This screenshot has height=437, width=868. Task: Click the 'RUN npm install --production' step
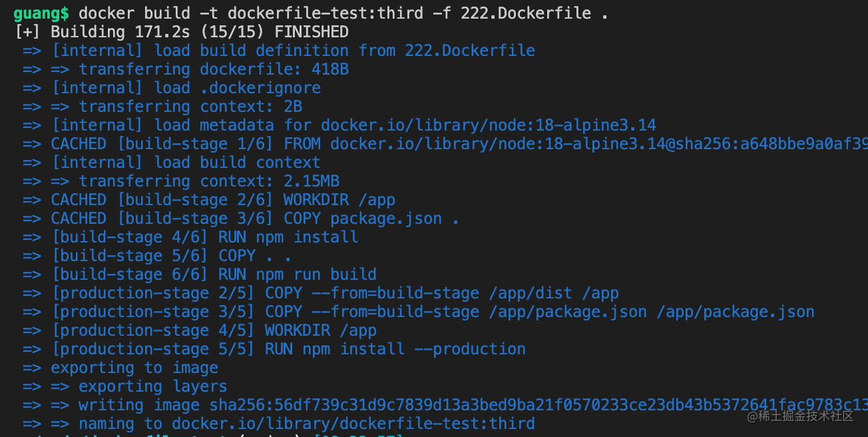point(395,349)
